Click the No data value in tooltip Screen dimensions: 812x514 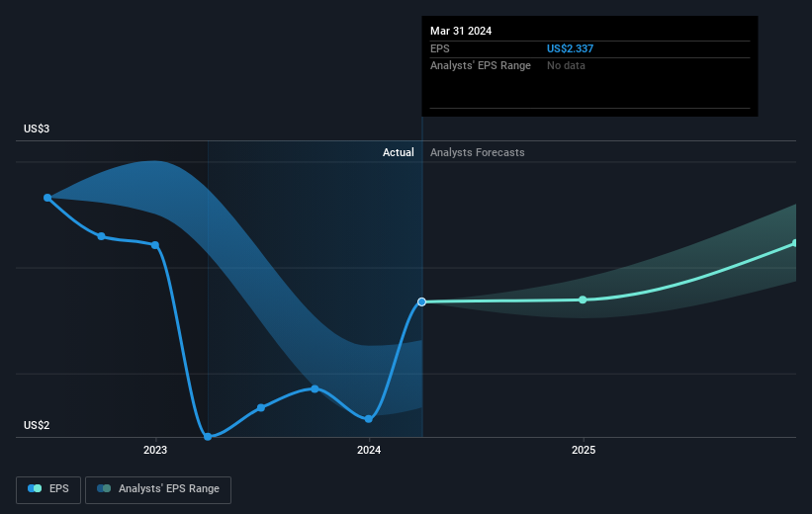(x=566, y=66)
